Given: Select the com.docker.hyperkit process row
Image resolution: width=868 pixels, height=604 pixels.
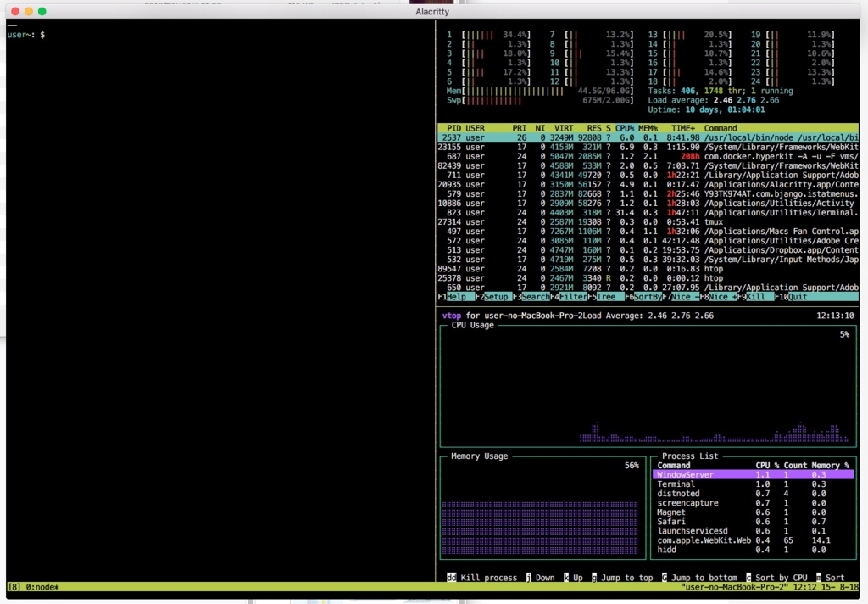Looking at the screenshot, I should point(648,156).
